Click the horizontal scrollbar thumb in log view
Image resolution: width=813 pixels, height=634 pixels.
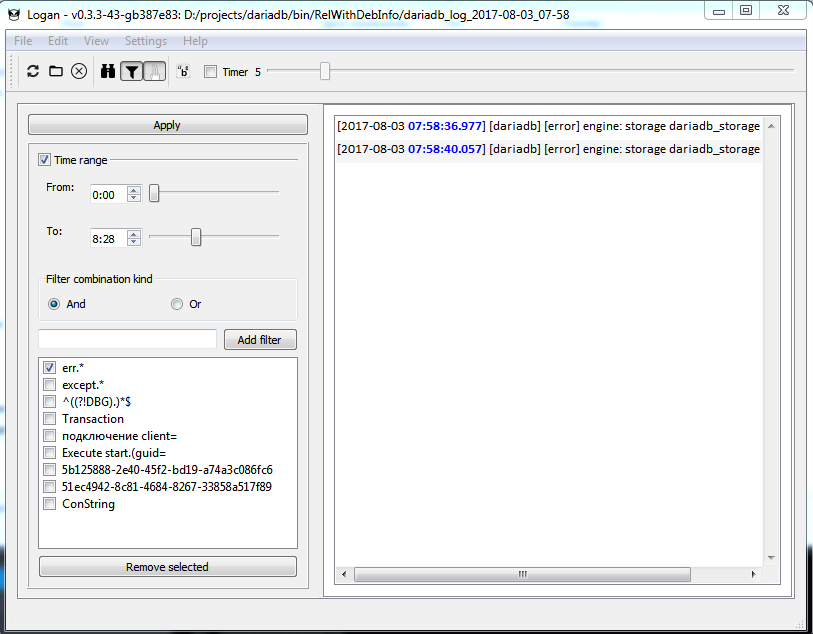click(522, 574)
